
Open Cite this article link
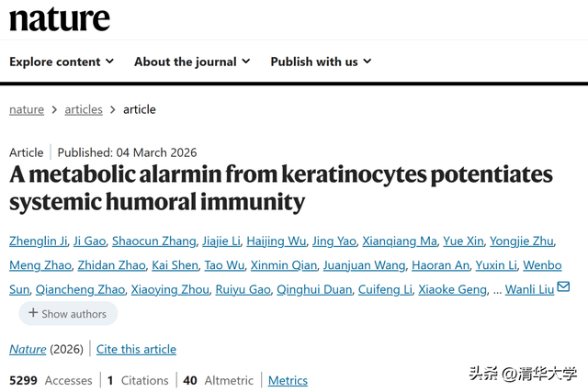tap(136, 349)
